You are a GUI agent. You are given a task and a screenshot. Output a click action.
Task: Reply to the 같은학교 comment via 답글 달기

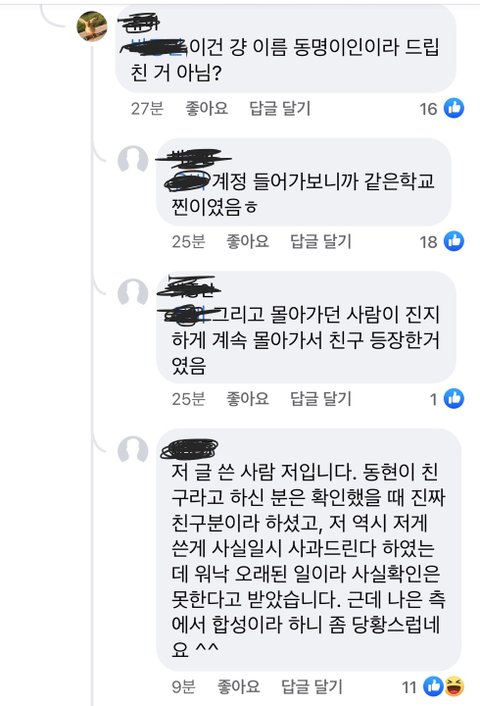click(x=321, y=241)
